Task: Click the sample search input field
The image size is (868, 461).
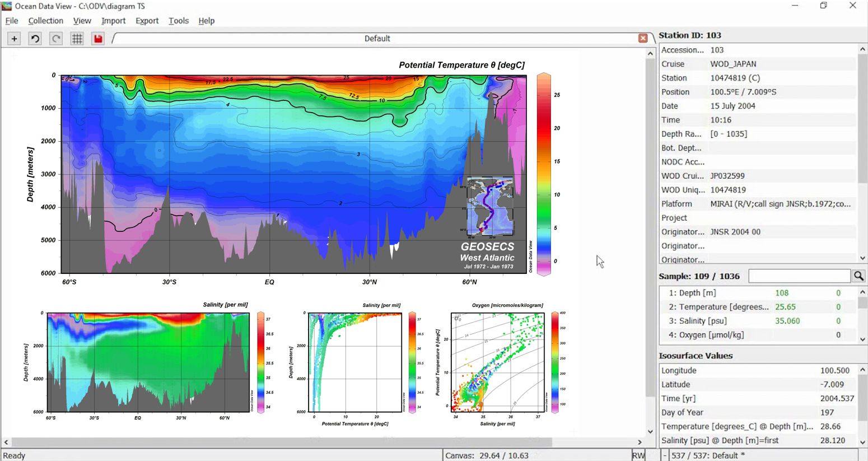Action: point(799,276)
